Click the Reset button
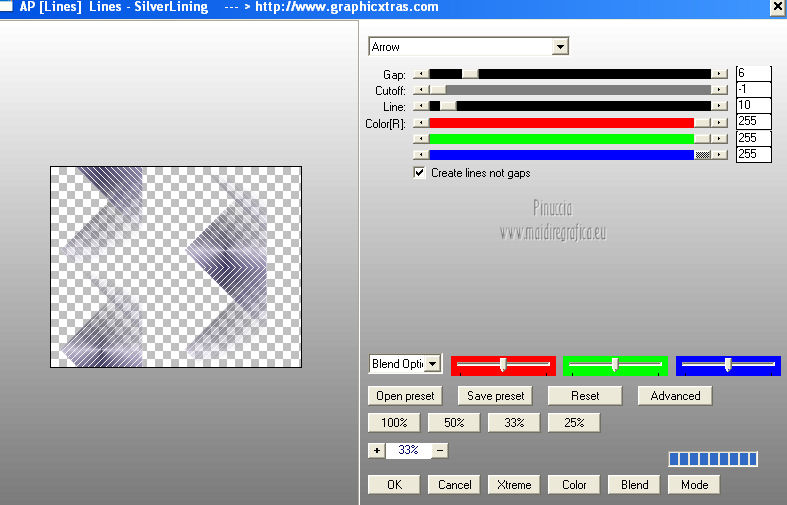Image resolution: width=787 pixels, height=505 pixels. pos(585,396)
